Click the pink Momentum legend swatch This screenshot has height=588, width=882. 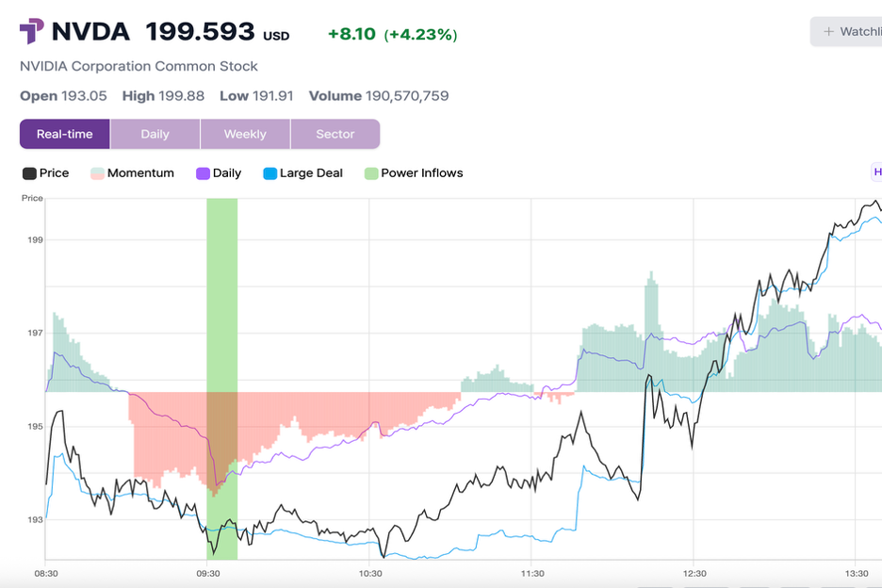point(97,173)
